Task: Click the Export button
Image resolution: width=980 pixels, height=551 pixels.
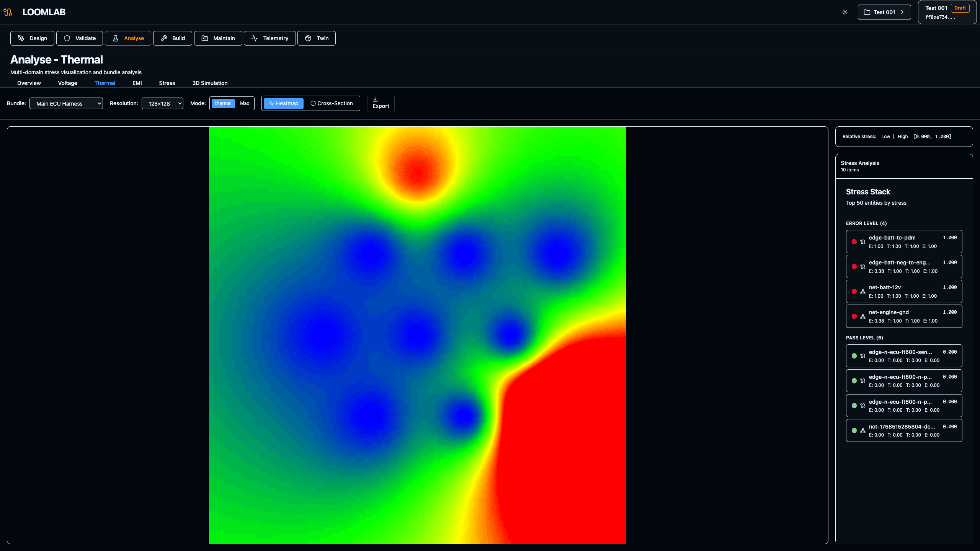Action: point(381,103)
